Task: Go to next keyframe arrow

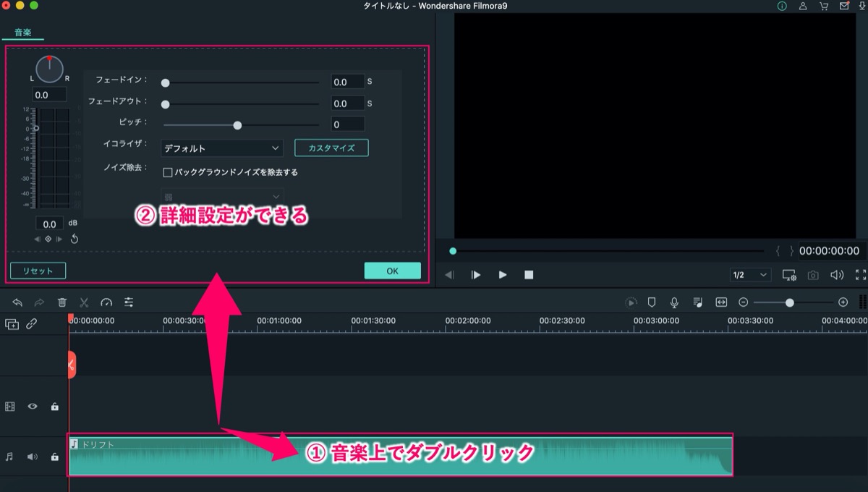Action: coord(59,239)
